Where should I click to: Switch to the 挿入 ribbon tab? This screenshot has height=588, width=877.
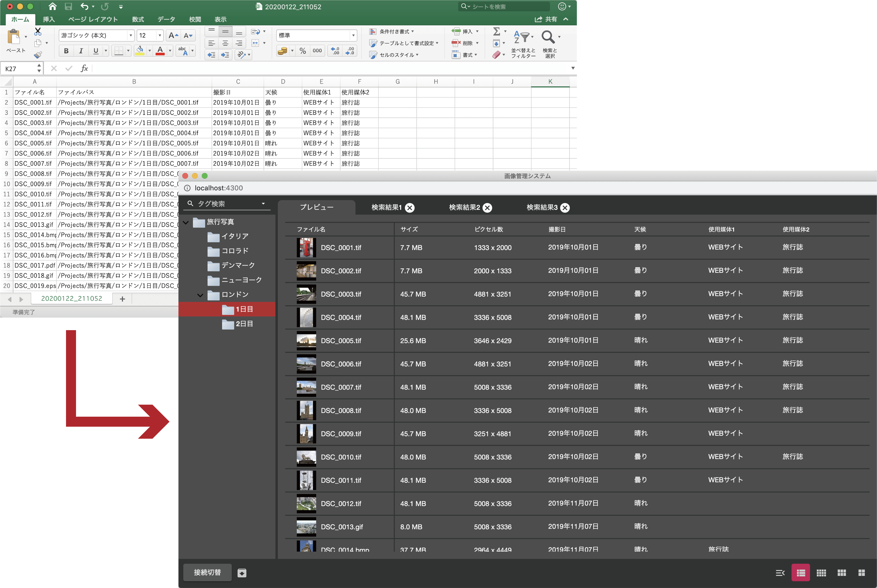pyautogui.click(x=49, y=19)
